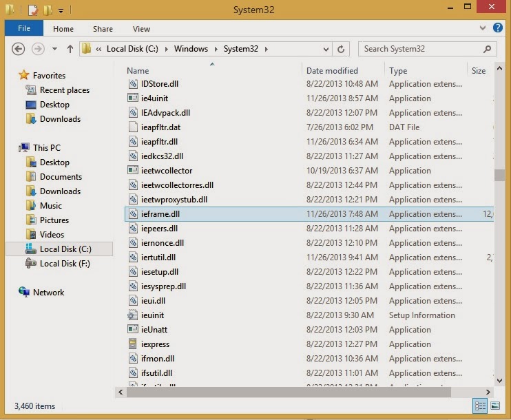Switch to Large icons view icon

tap(495, 406)
